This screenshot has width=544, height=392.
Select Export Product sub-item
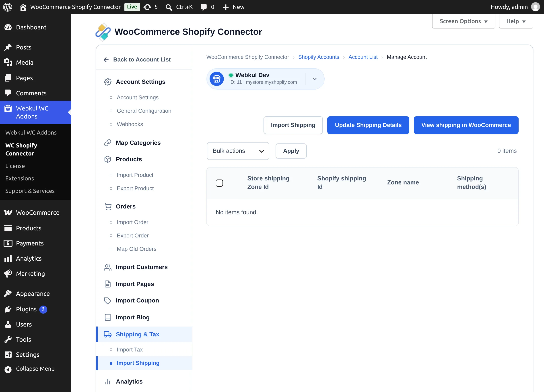[x=135, y=188]
